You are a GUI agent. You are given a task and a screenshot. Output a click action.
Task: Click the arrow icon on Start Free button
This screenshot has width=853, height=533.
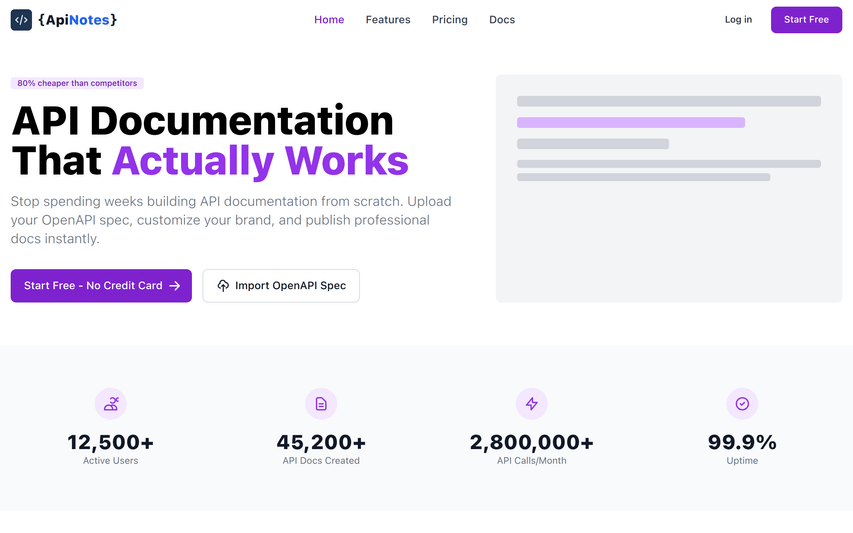coord(175,286)
